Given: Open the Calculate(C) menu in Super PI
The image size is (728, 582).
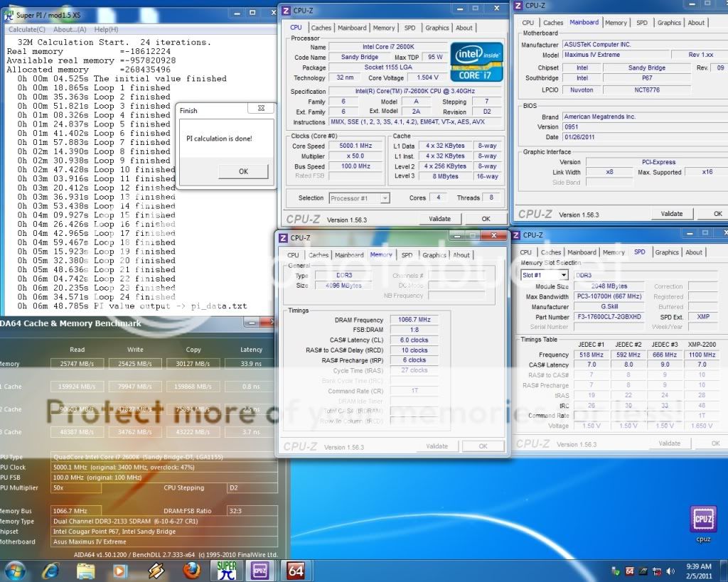Looking at the screenshot, I should tap(27, 29).
